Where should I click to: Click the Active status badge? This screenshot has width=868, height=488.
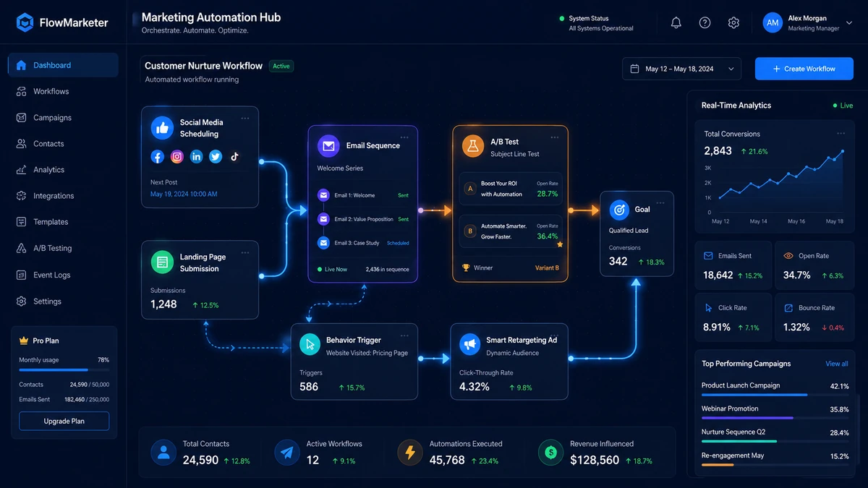click(281, 66)
